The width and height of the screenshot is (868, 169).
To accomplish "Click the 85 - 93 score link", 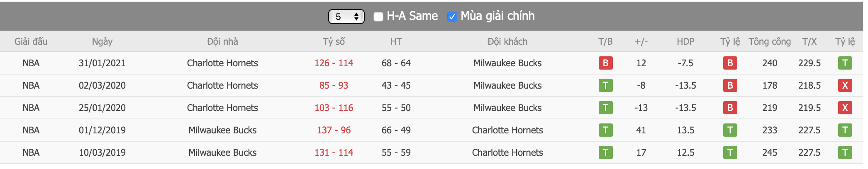I will pos(334,85).
